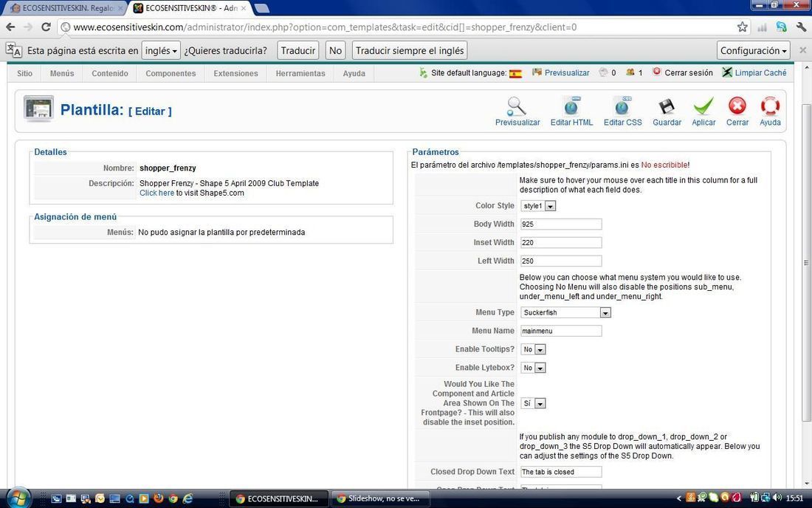Screen dimensions: 812x508
Task: Open the Ayuda menu in the top bar
Action: (x=354, y=74)
